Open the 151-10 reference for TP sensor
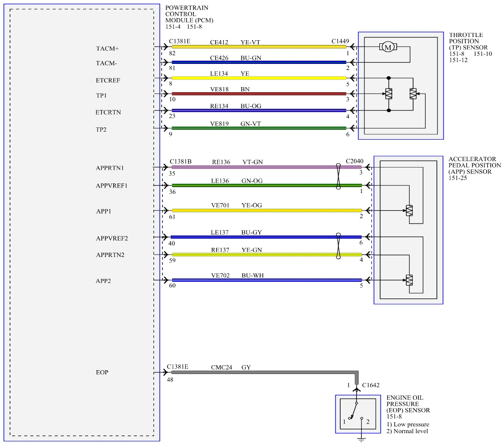 [483, 54]
